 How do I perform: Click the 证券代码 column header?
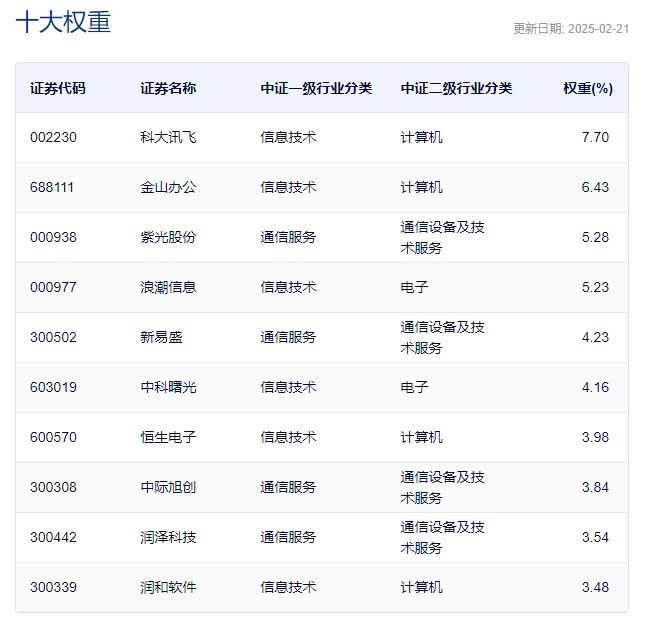click(58, 88)
